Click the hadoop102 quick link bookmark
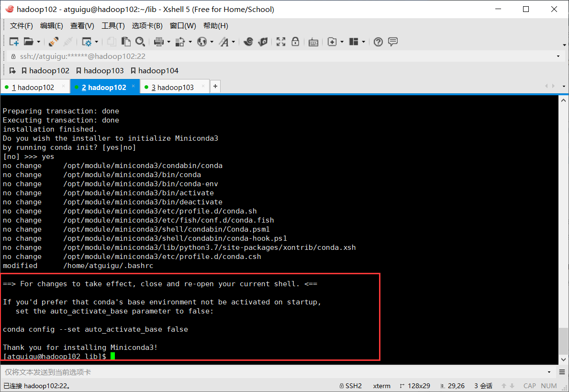569x392 pixels. [x=45, y=71]
